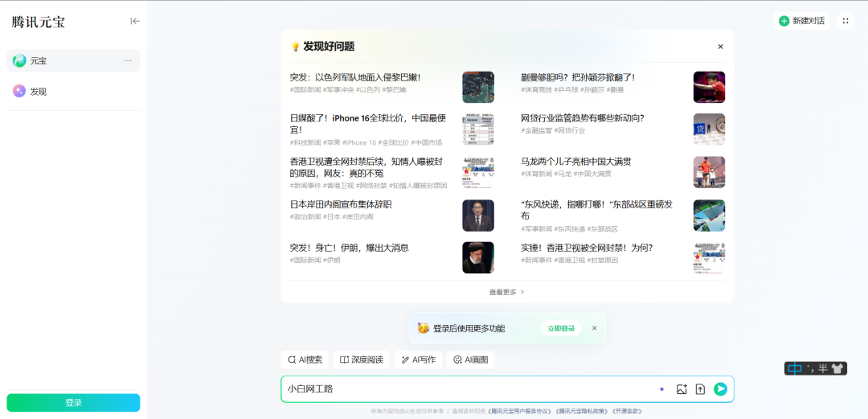Viewport: 868px width, 419px height.
Task: Click the file upload icon in the input box
Action: 700,389
